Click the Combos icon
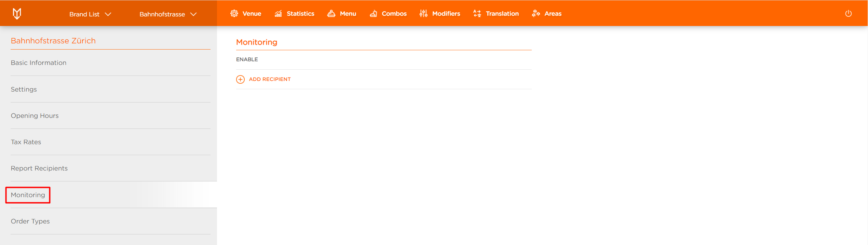 (374, 14)
